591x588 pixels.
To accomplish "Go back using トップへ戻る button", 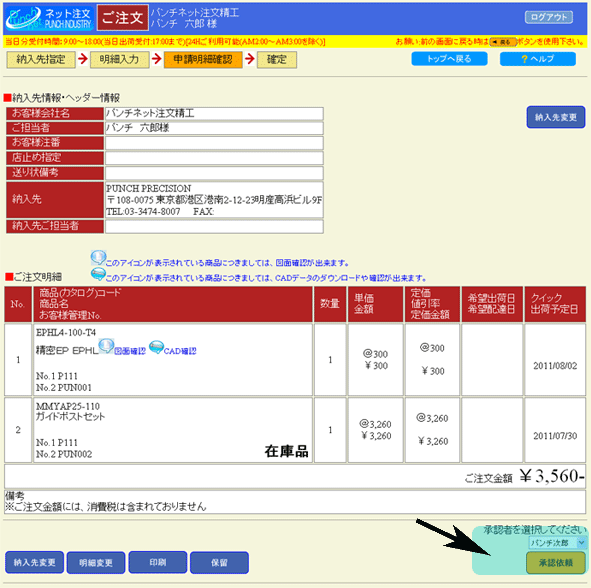I will point(449,59).
